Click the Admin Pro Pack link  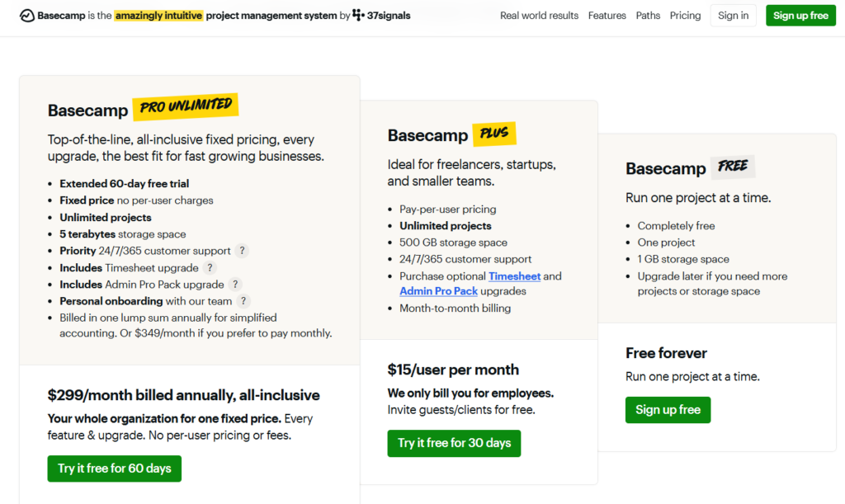point(438,291)
